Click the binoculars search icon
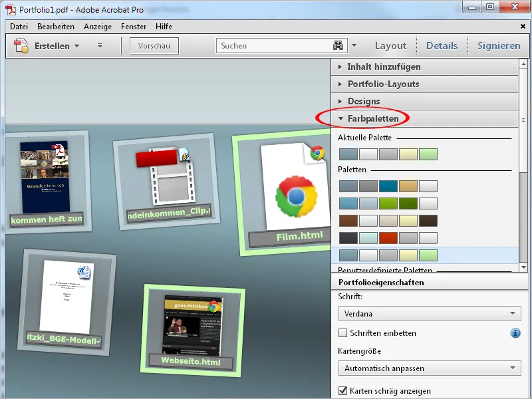 (x=338, y=45)
